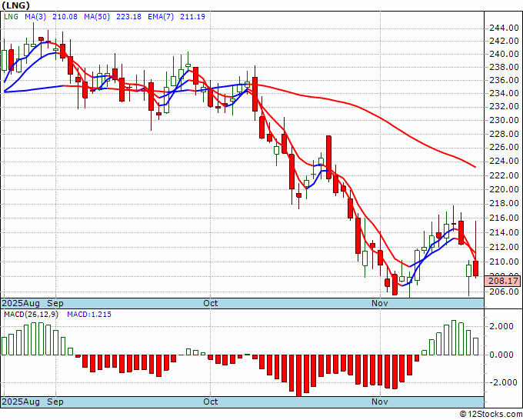523x420 pixels.
Task: Open the ©12Stocks.com attribution link
Action: coord(491,415)
